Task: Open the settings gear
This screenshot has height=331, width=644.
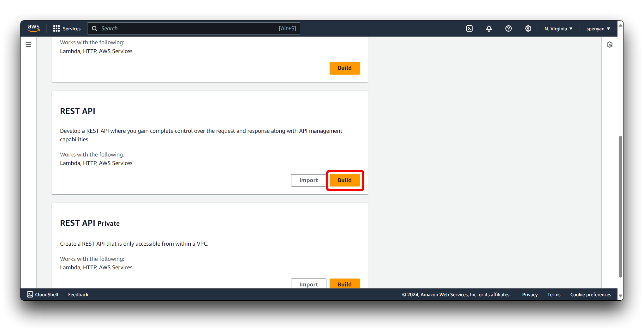Action: click(528, 28)
